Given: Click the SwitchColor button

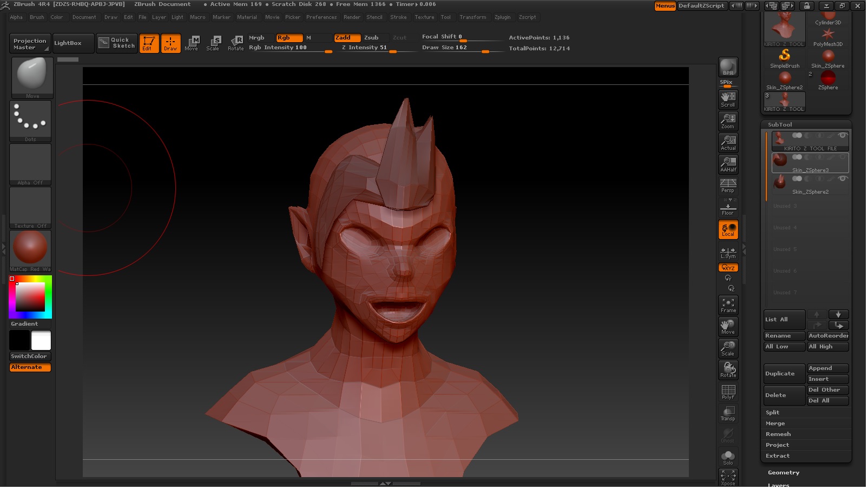Looking at the screenshot, I should [x=31, y=357].
